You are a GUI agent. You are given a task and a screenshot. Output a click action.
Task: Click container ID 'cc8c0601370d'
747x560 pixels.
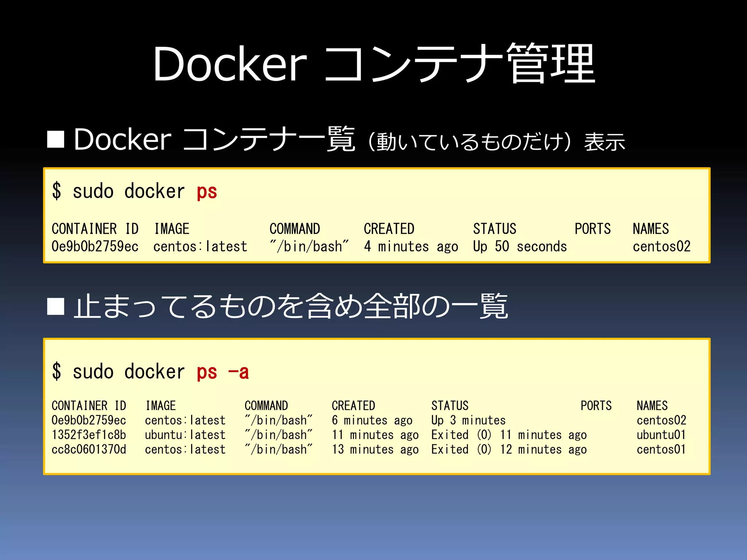89,449
